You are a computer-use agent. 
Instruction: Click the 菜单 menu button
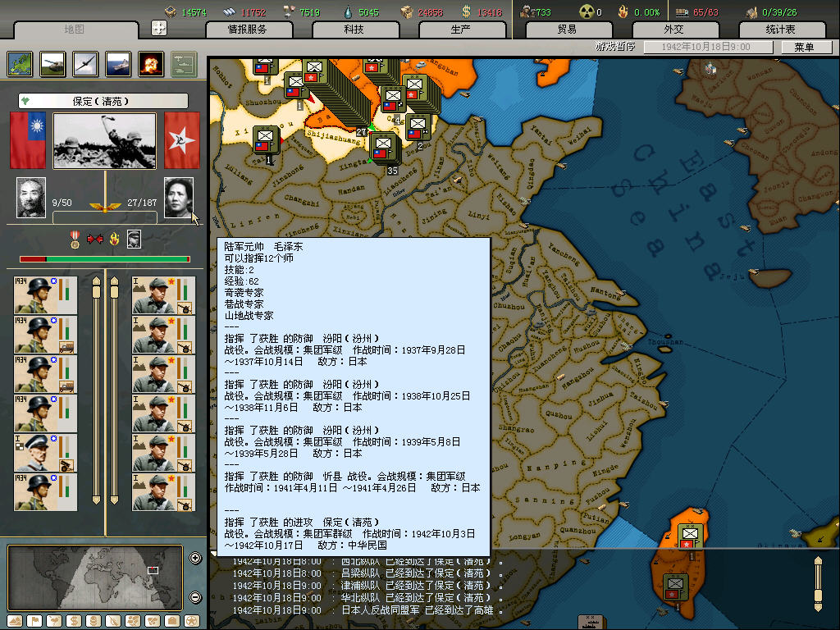tap(805, 47)
